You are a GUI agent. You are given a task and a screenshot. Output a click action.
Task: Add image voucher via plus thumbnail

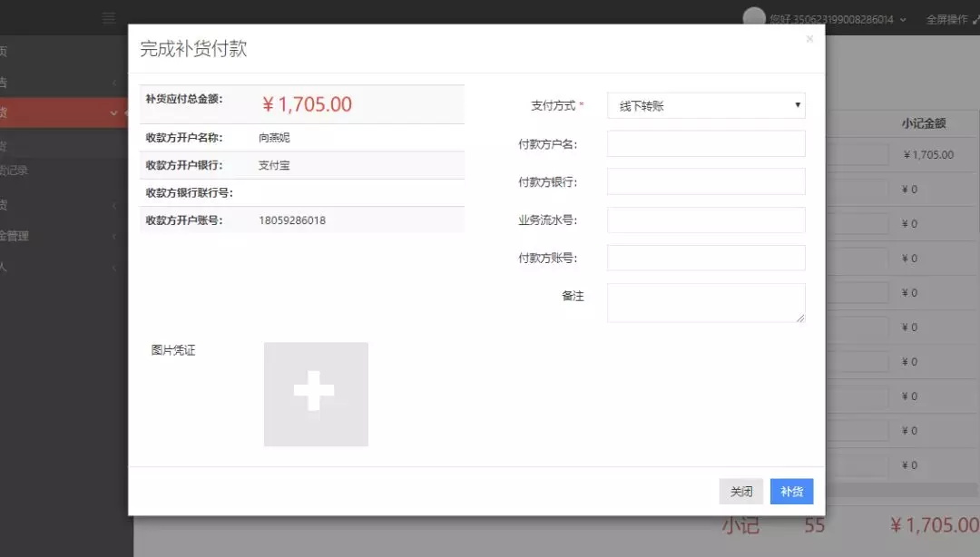click(x=316, y=394)
